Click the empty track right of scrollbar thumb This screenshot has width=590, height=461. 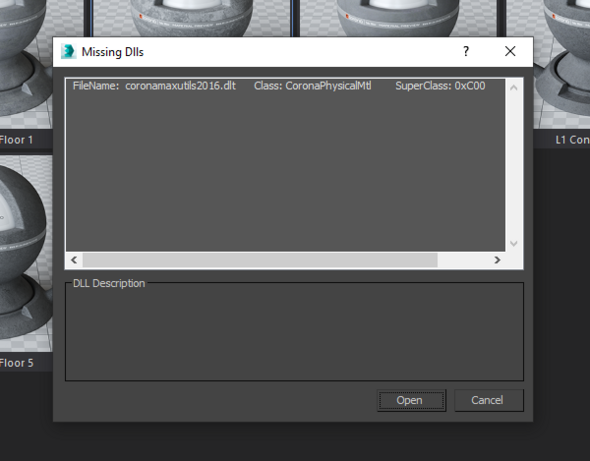click(x=463, y=260)
